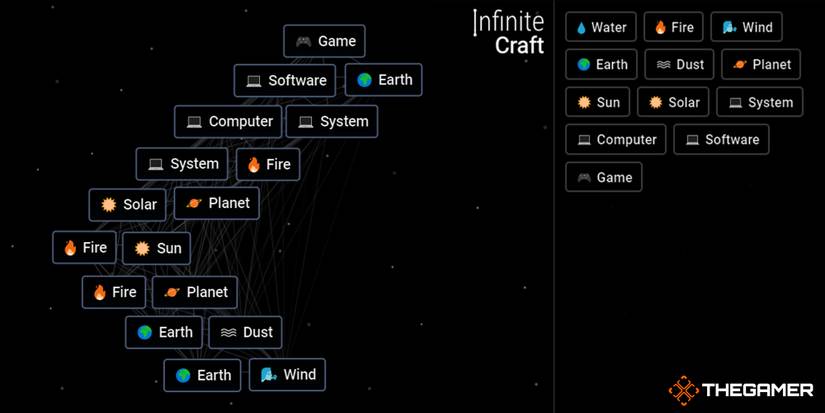Click the gamepad icon on canvas Game tile
This screenshot has width=825, height=413.
[303, 41]
